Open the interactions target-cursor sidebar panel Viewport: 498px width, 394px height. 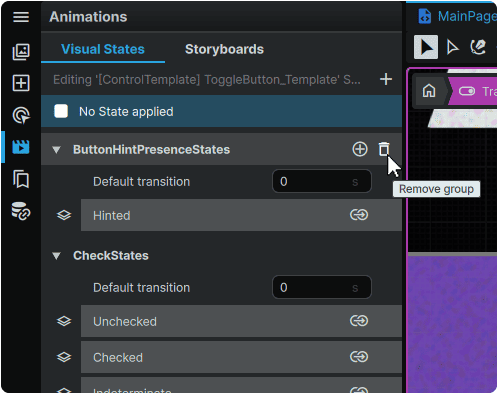point(21,115)
